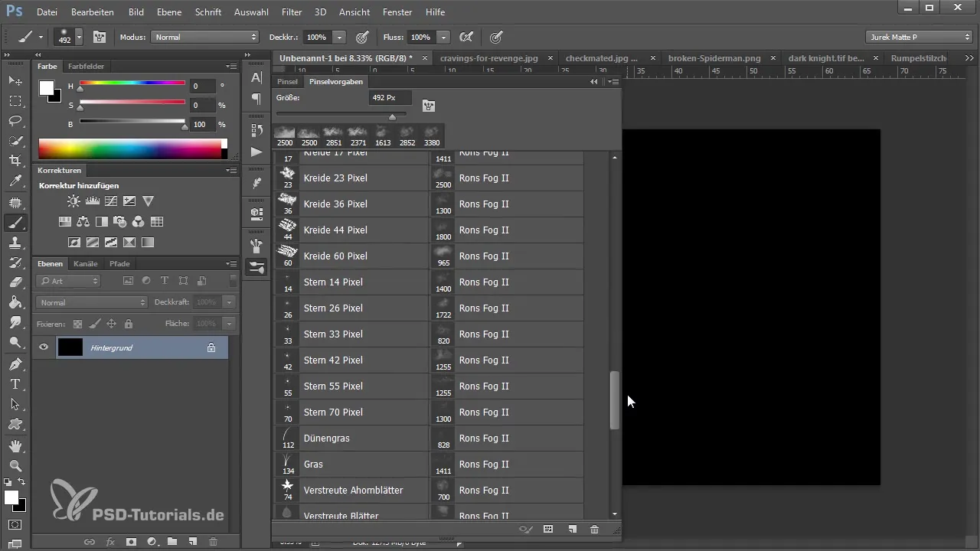The height and width of the screenshot is (551, 980).
Task: Open the Jurek Matte P workspace dropdown
Action: coord(918,37)
